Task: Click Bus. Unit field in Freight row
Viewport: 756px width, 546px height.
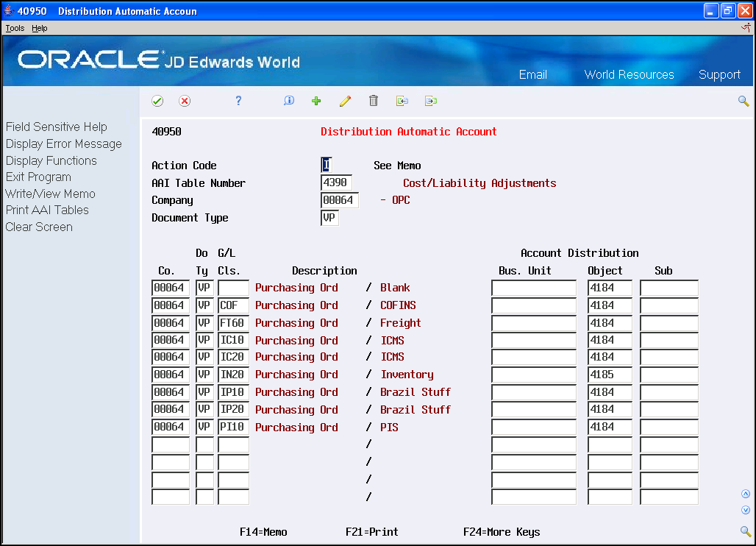Action: [534, 323]
